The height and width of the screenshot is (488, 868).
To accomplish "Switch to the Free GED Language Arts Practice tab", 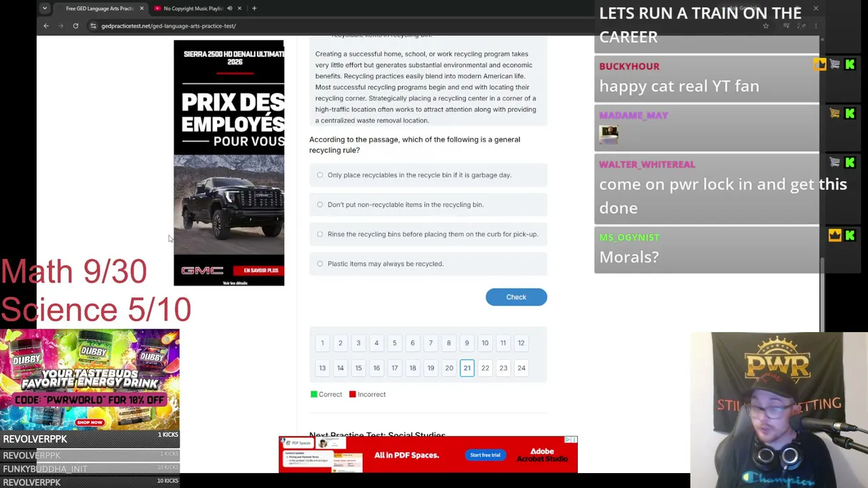I will 99,8.
